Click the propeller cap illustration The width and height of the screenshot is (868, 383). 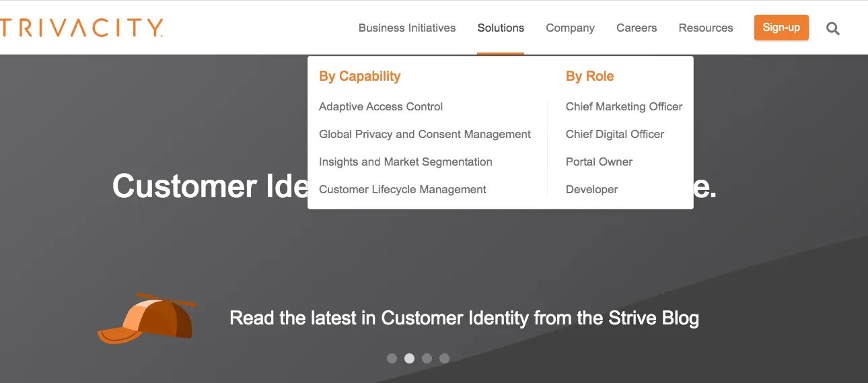[147, 319]
